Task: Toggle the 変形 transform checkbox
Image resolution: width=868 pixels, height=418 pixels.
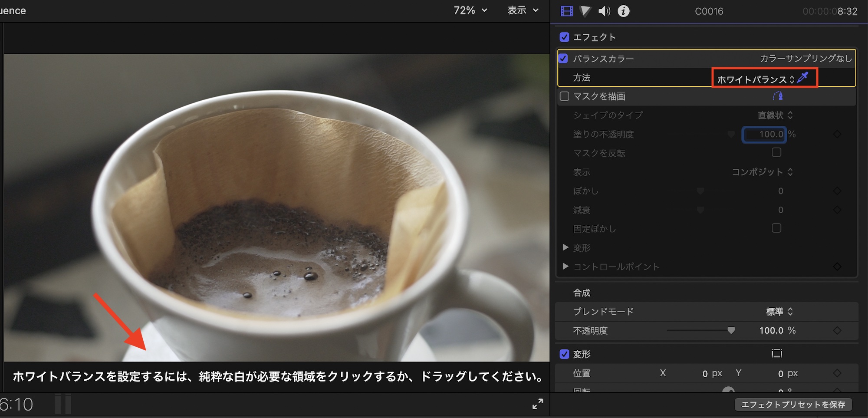Action: (x=564, y=354)
